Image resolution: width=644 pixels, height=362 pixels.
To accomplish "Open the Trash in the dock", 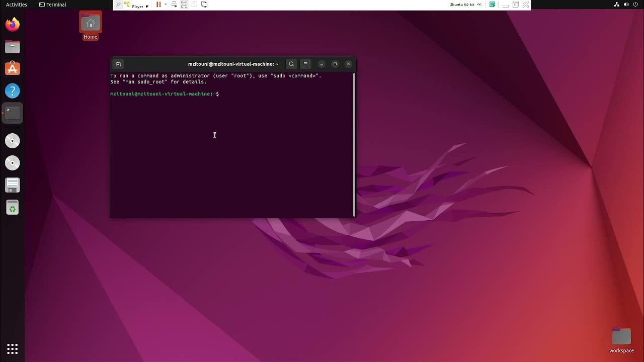I will [13, 207].
